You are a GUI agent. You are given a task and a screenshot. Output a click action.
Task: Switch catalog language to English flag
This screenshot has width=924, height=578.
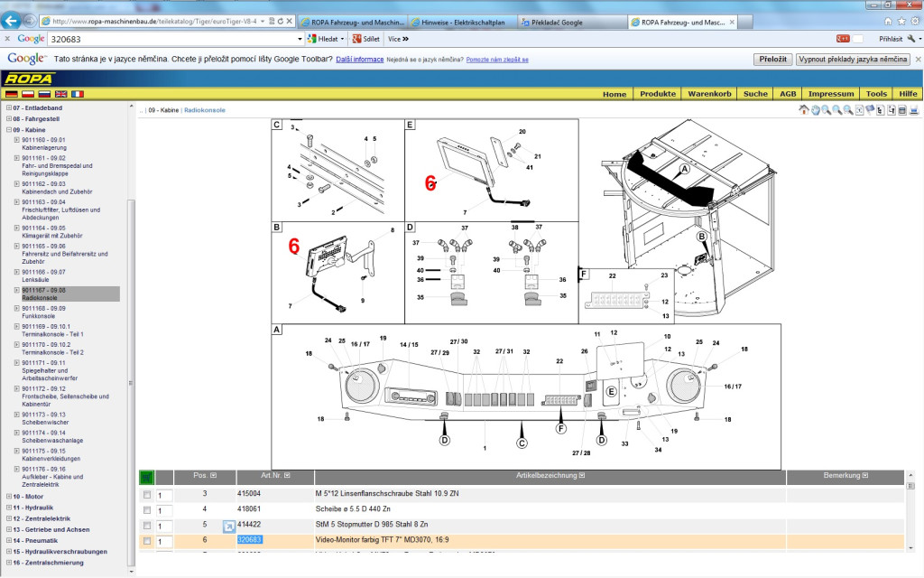tap(60, 94)
